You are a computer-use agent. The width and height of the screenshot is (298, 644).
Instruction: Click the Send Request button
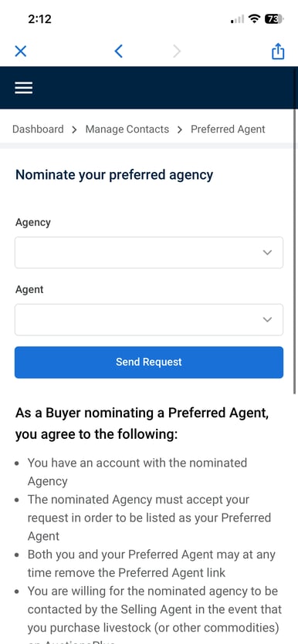(x=149, y=362)
